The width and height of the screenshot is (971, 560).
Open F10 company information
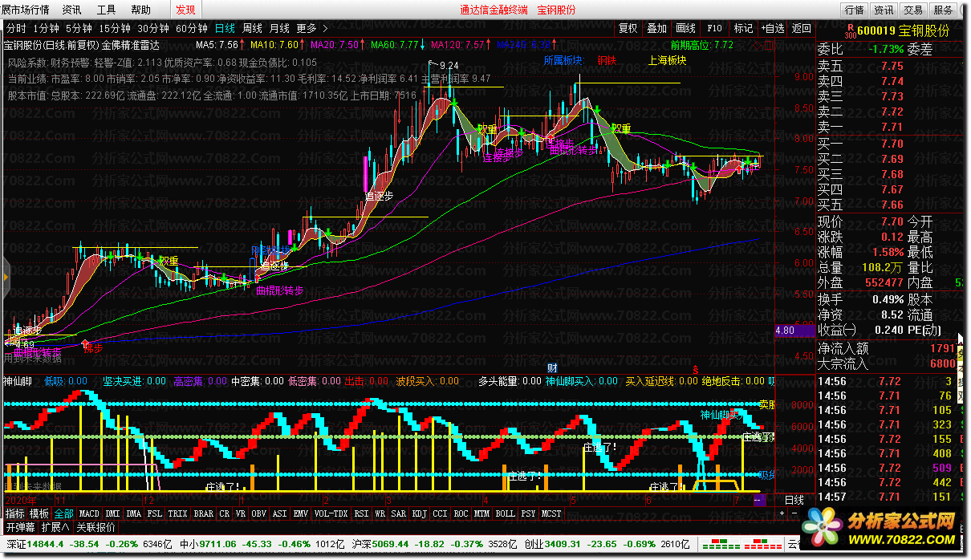(714, 28)
